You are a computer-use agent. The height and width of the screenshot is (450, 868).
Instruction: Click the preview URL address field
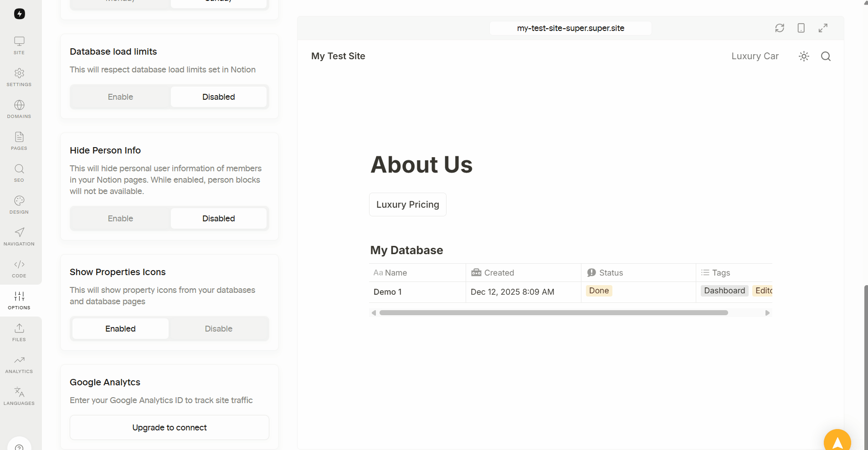tap(570, 28)
